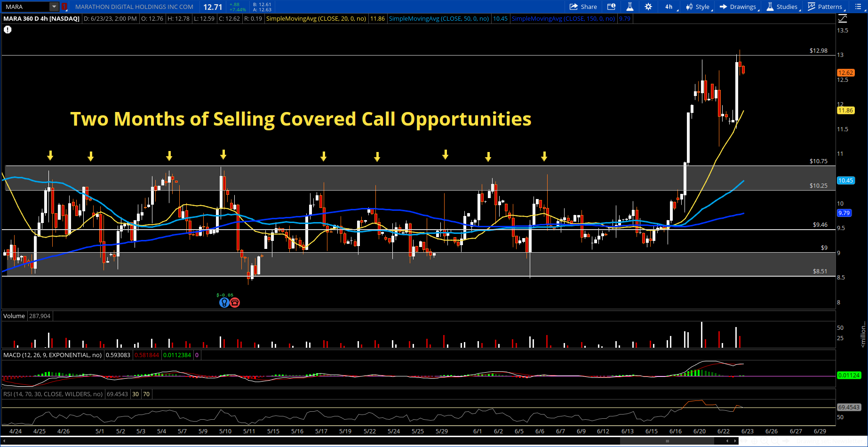
Task: Click the small scroll-left triangle button
Action: coord(727,441)
